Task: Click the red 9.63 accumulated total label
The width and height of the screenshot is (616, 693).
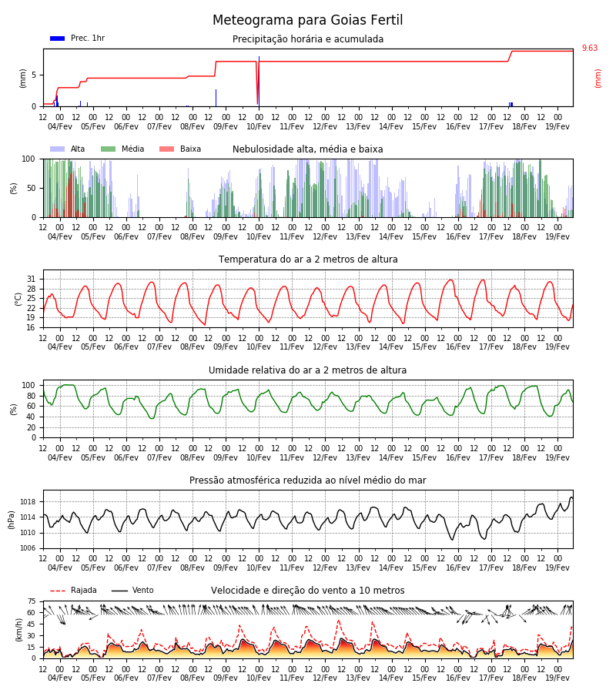Action: coord(590,49)
